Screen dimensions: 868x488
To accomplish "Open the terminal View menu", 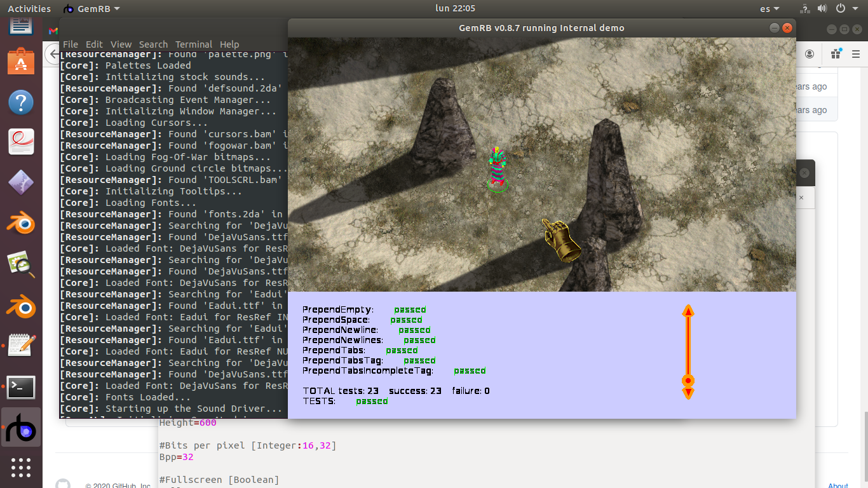I will click(121, 44).
